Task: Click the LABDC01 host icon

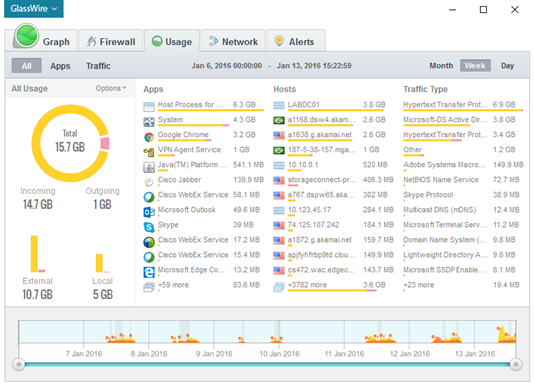Action: (x=279, y=105)
